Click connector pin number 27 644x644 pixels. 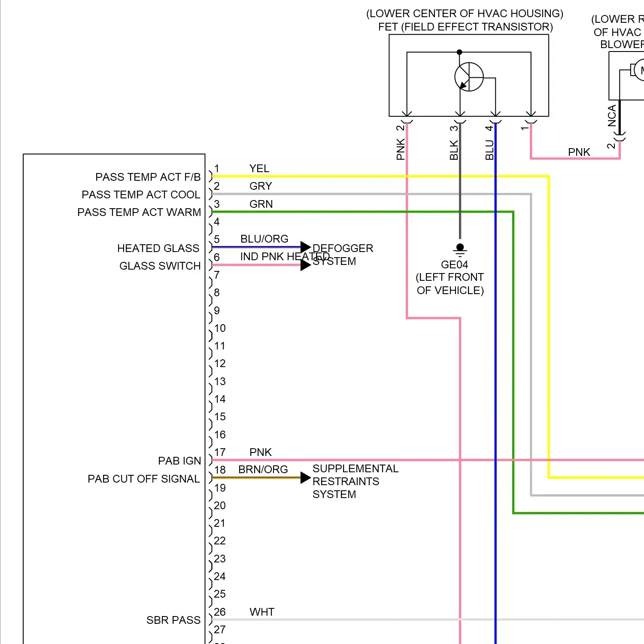(219, 629)
